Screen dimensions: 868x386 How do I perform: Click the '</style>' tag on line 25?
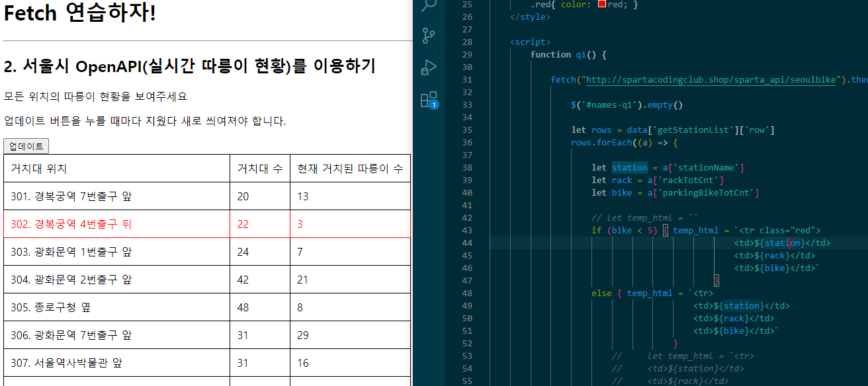[530, 17]
